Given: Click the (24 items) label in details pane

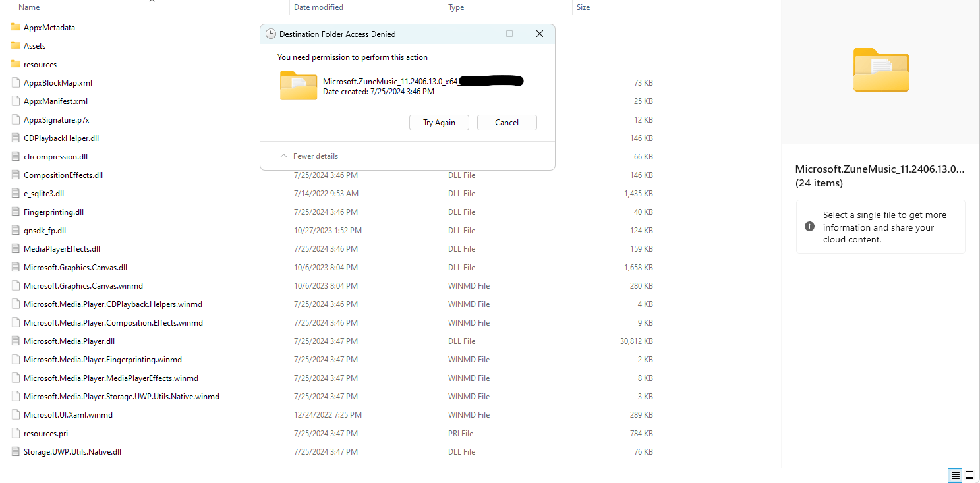Looking at the screenshot, I should click(x=819, y=183).
